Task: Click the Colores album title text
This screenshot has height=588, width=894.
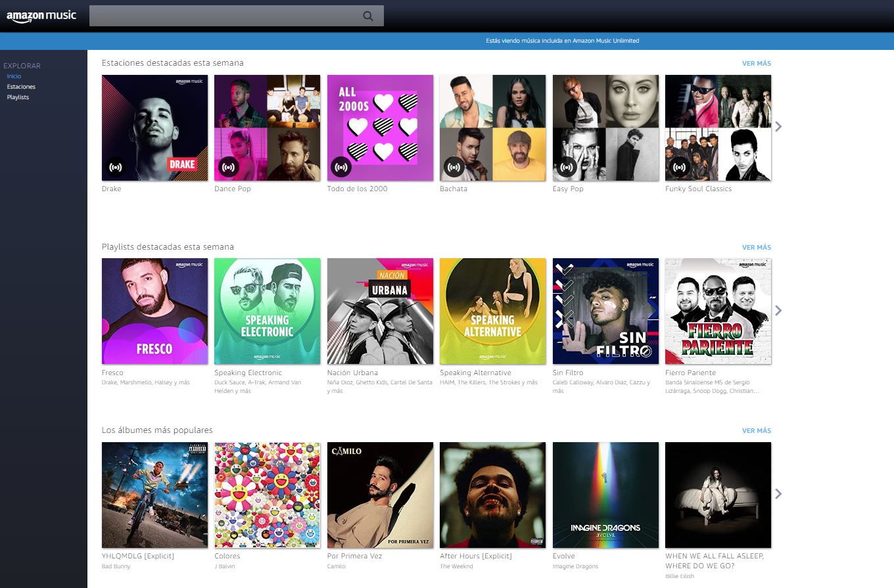Action: (x=227, y=556)
